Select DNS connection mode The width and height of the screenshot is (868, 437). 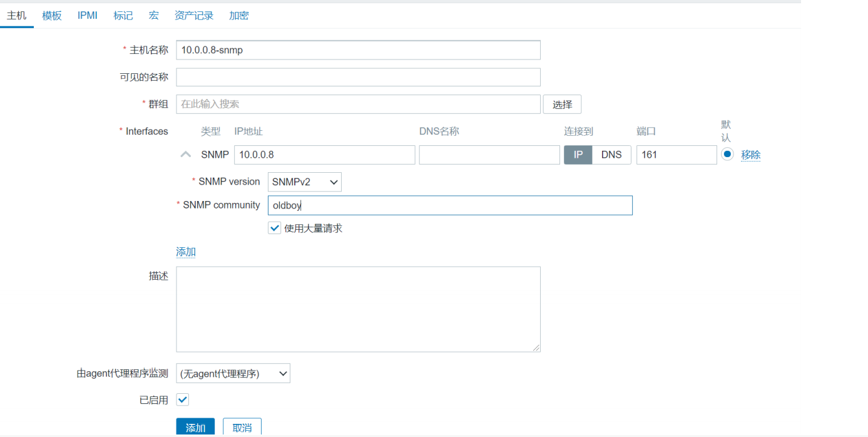point(611,155)
